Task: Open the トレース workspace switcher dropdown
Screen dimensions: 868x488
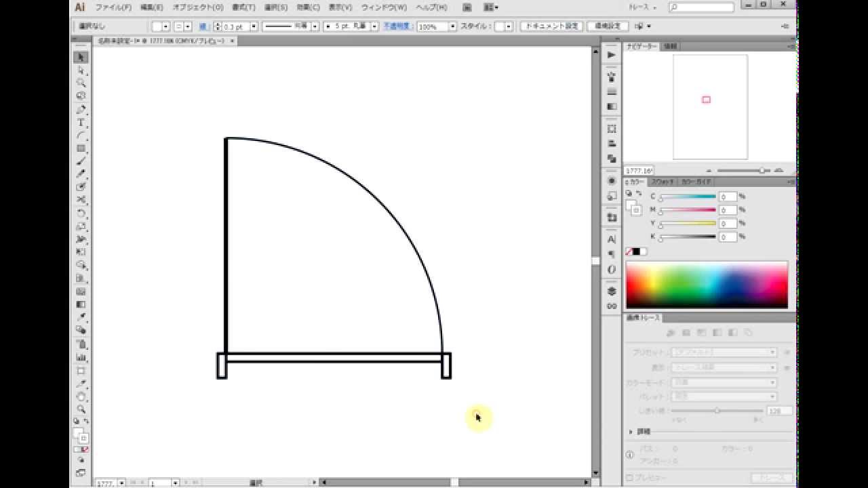Action: click(x=642, y=7)
